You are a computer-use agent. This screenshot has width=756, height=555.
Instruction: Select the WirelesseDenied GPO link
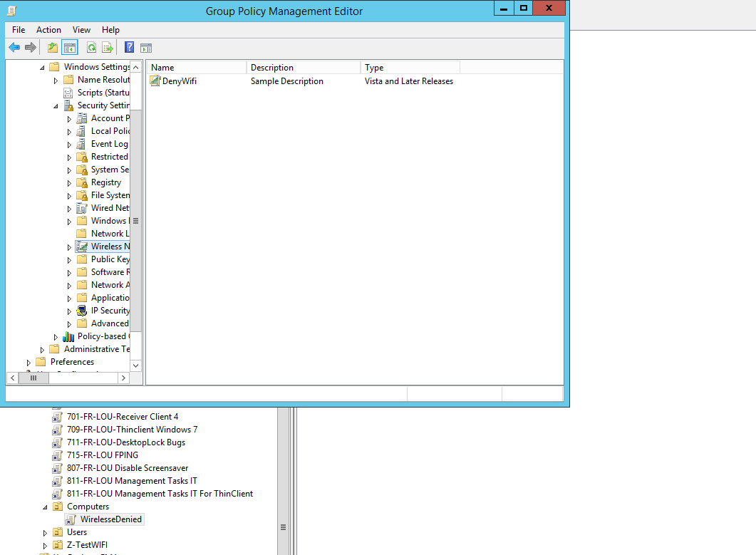(110, 519)
